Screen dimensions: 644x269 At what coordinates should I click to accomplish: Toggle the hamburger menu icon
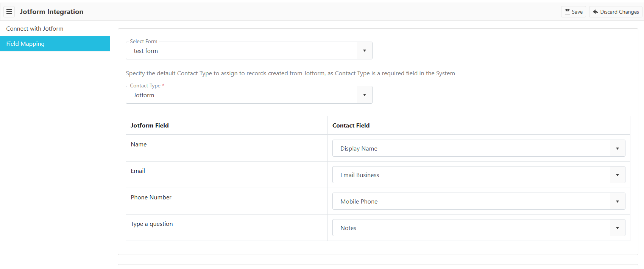[9, 12]
